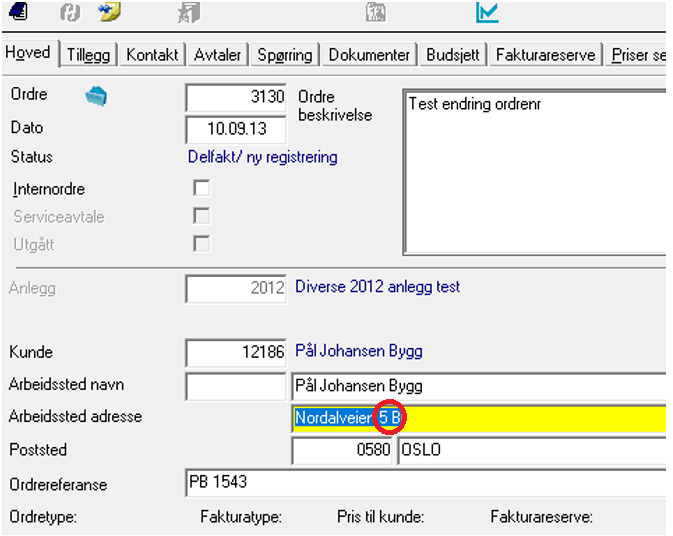This screenshot has width=673, height=536.
Task: Click the blue folder icon beside Ordre
Action: 96,95
